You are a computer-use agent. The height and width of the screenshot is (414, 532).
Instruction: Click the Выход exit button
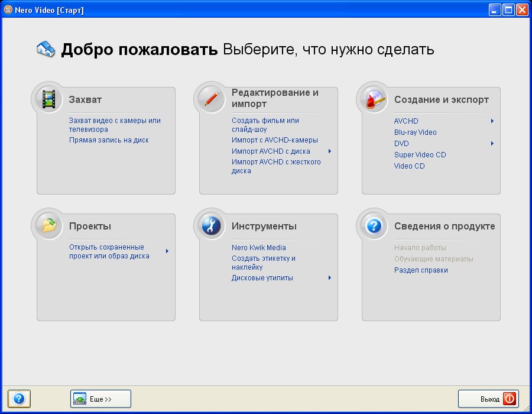tap(488, 399)
